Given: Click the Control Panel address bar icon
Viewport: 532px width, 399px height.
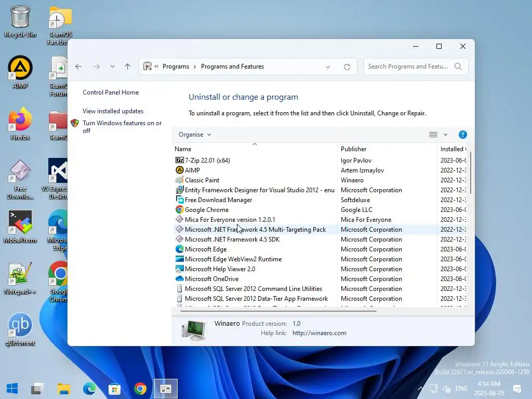Looking at the screenshot, I should [x=147, y=66].
